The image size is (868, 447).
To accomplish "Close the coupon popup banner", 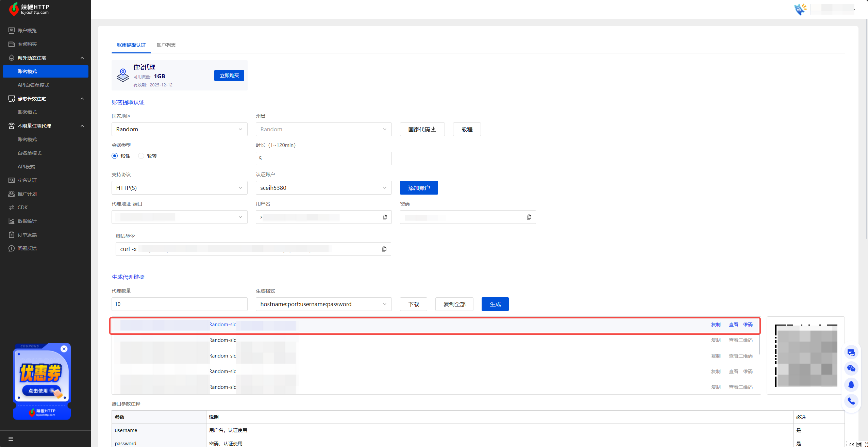I will [x=64, y=349].
